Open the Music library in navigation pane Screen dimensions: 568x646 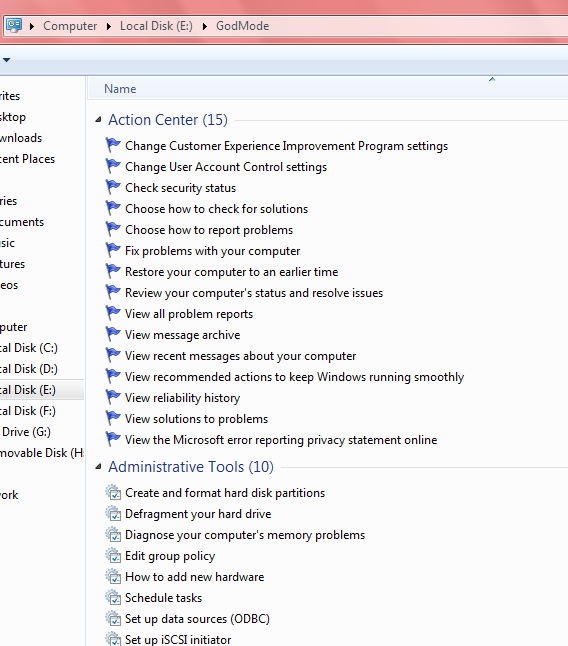point(7,243)
